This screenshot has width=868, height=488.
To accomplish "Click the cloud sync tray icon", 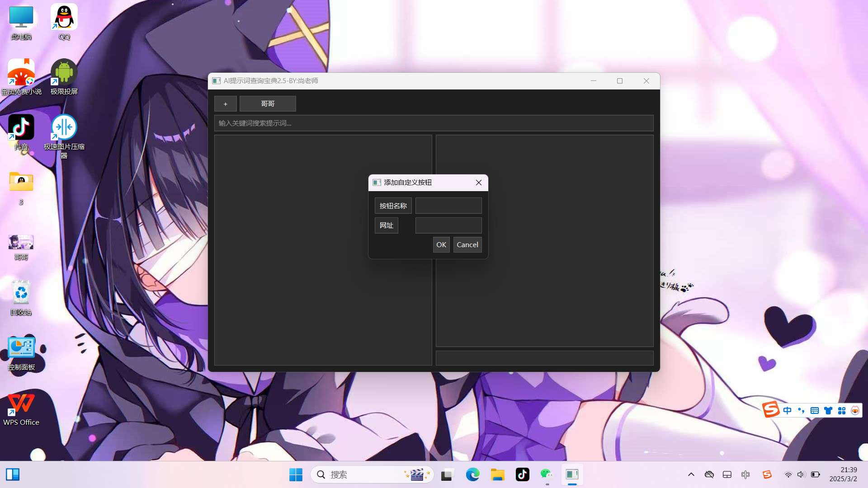I will (x=709, y=474).
